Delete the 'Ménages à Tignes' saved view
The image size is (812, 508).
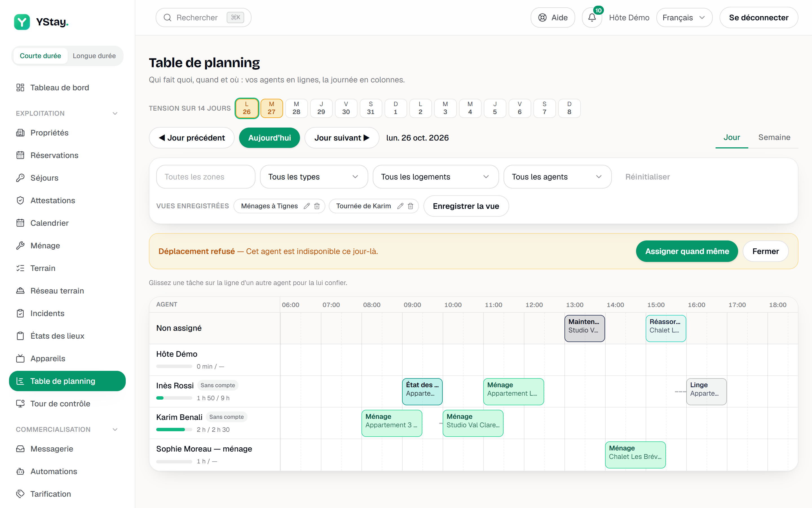tap(317, 206)
